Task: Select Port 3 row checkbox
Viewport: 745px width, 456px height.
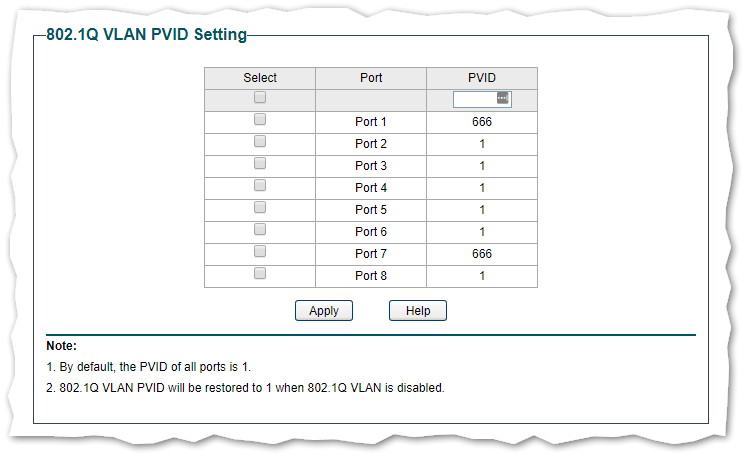Action: (260, 164)
